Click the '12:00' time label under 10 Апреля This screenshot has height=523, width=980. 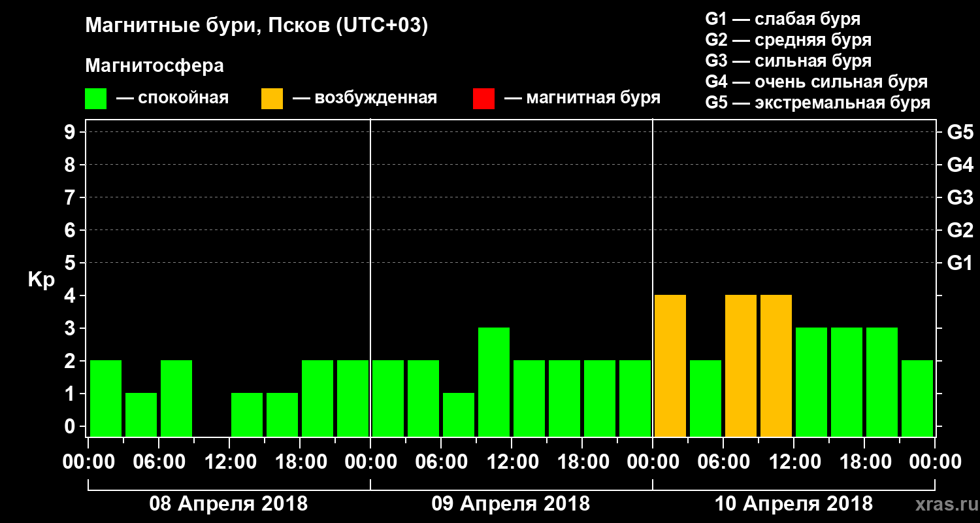tap(794, 462)
